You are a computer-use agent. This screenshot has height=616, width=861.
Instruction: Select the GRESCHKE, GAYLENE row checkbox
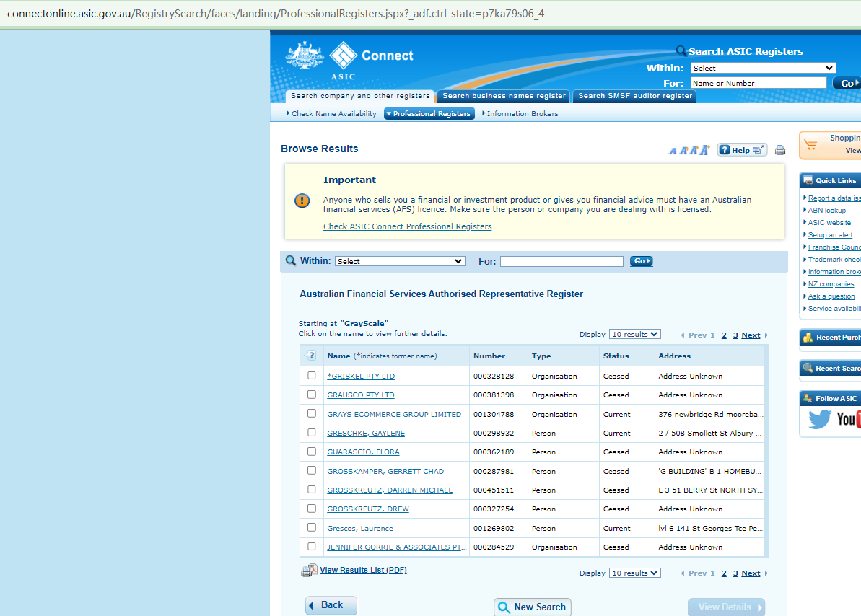coord(312,433)
